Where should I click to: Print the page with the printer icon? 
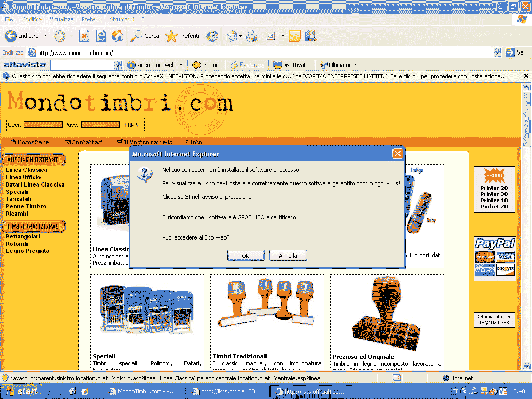pyautogui.click(x=252, y=36)
